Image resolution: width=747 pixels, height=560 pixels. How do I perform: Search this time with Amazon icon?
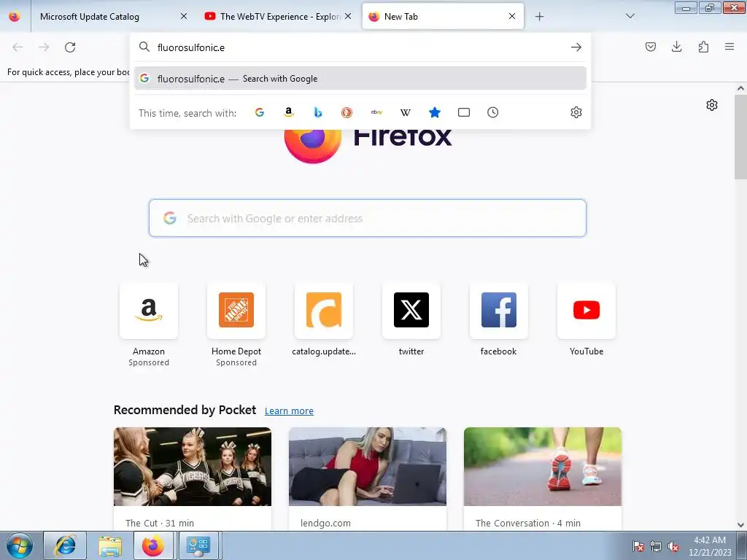(289, 112)
